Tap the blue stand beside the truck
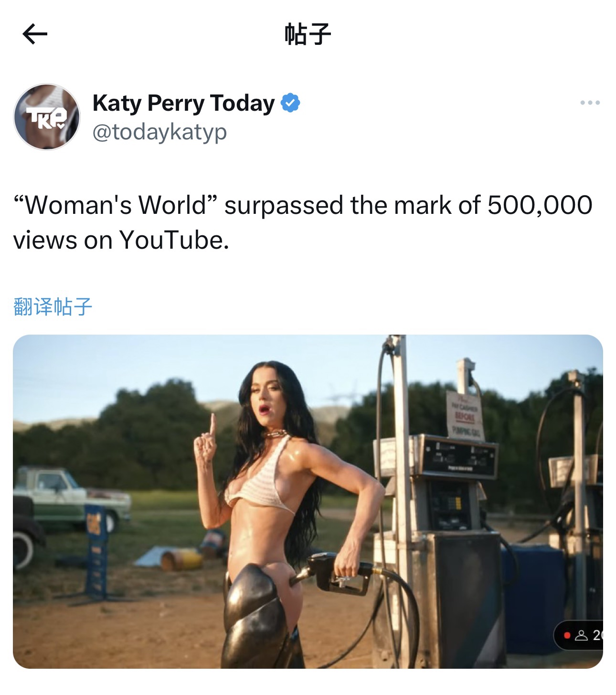 point(97,551)
